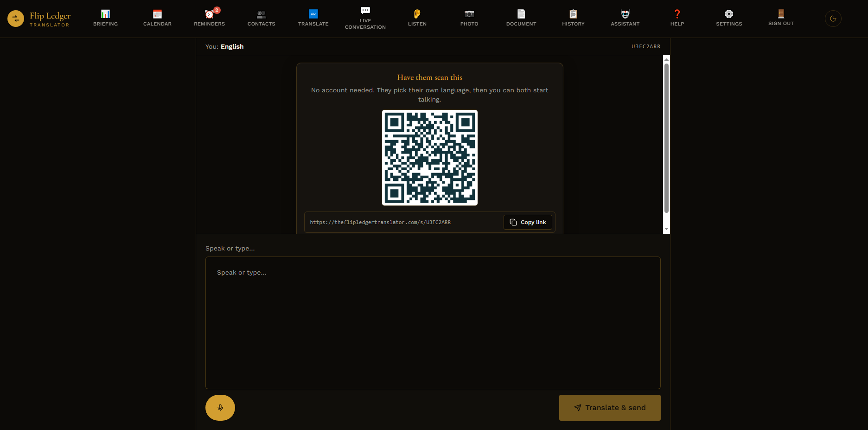Toggle dark mode moon button
This screenshot has height=430, width=868.
click(x=833, y=19)
